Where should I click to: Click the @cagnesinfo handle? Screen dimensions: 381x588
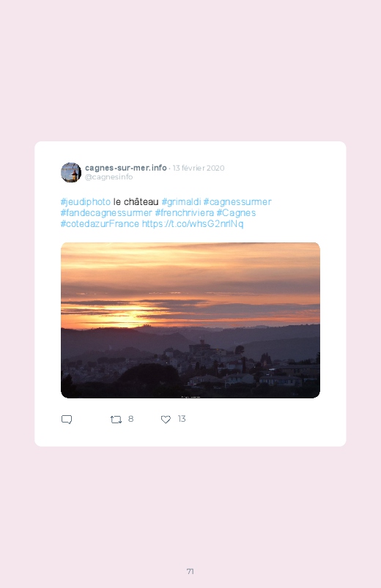(x=109, y=177)
